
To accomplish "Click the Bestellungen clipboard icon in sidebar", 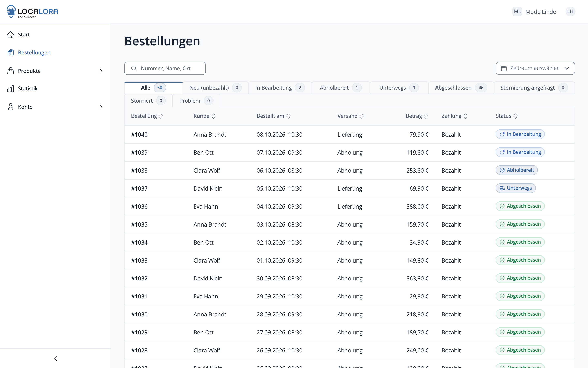I will pyautogui.click(x=10, y=53).
